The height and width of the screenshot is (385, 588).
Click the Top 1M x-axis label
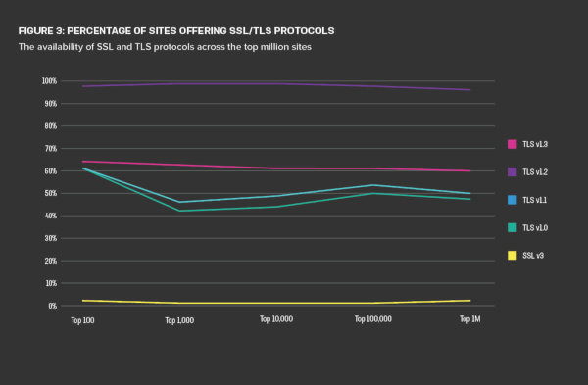(469, 319)
